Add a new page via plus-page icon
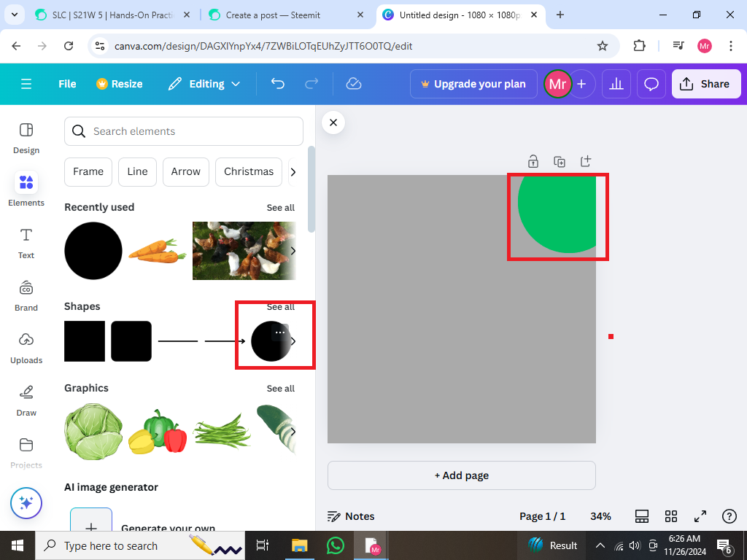The height and width of the screenshot is (560, 747). pyautogui.click(x=586, y=161)
